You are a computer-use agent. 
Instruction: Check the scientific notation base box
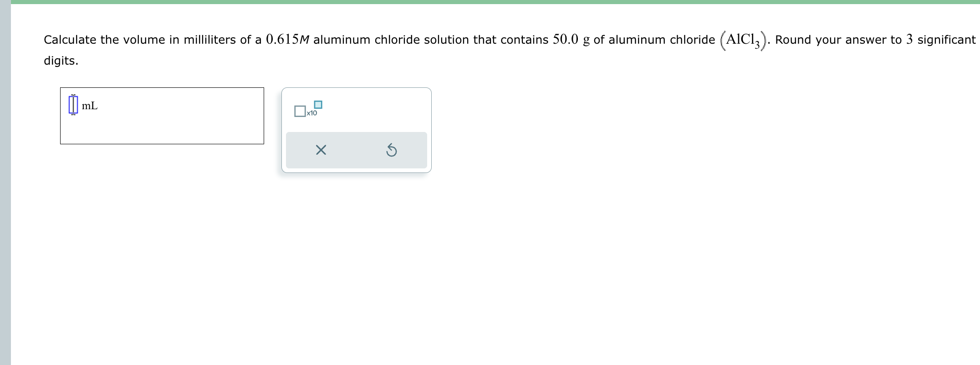tap(300, 111)
